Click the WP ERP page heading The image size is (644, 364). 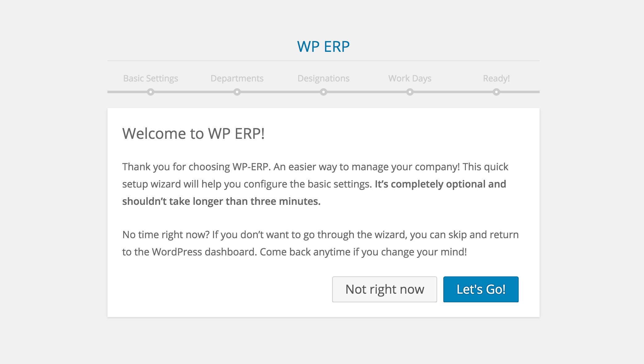(x=322, y=46)
